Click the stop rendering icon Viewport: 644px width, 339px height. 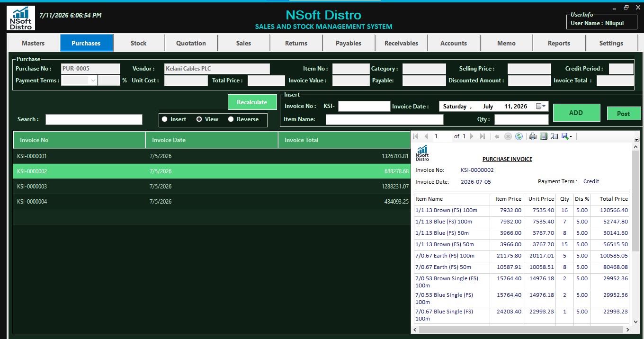(508, 136)
